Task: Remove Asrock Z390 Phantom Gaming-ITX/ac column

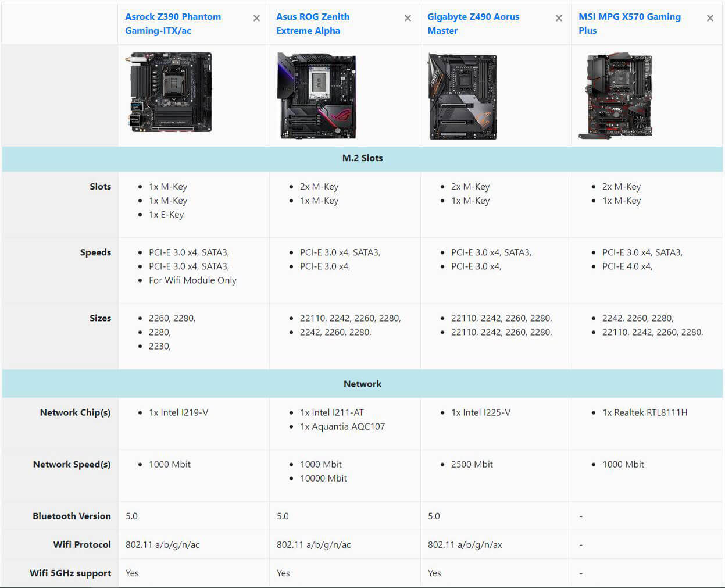Action: (x=256, y=19)
